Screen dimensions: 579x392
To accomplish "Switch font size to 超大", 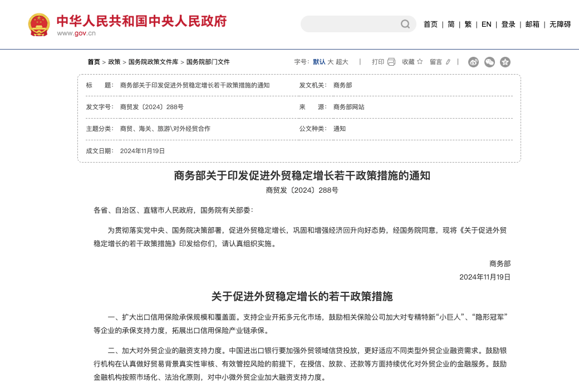I will [x=341, y=62].
